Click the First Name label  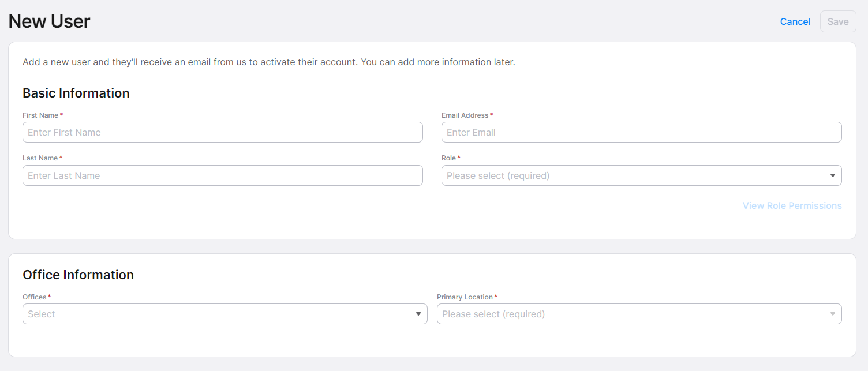(40, 115)
